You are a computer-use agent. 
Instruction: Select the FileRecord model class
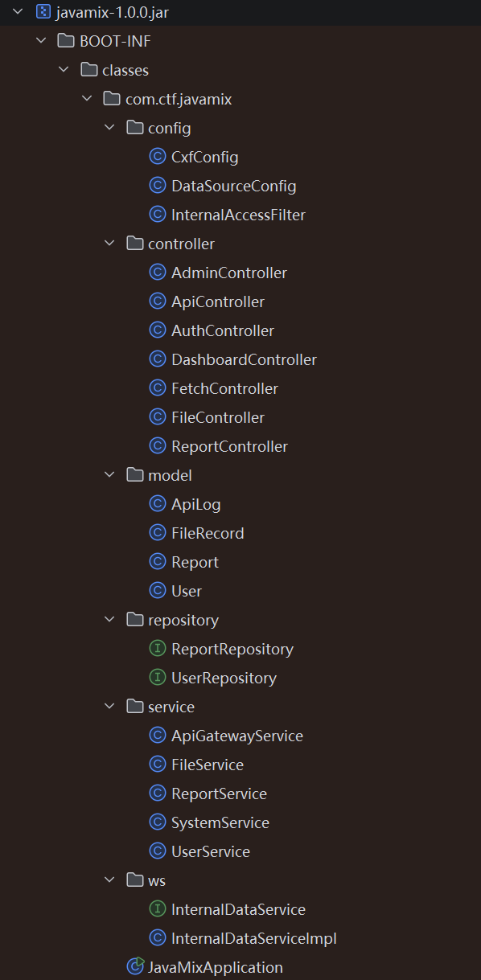click(x=208, y=533)
